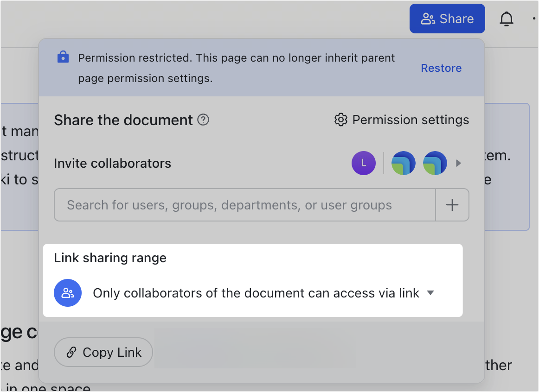Screen dimensions: 539x392
Task: Open the notification bell
Action: click(x=507, y=19)
